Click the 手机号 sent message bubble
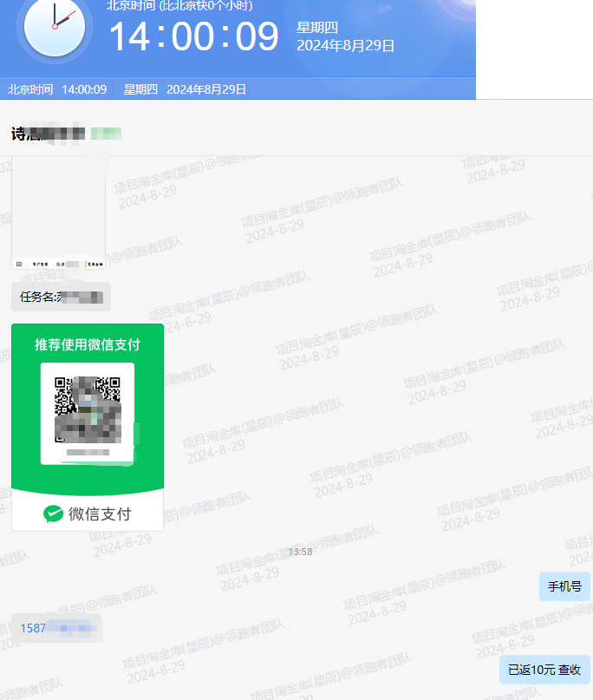 tap(564, 586)
